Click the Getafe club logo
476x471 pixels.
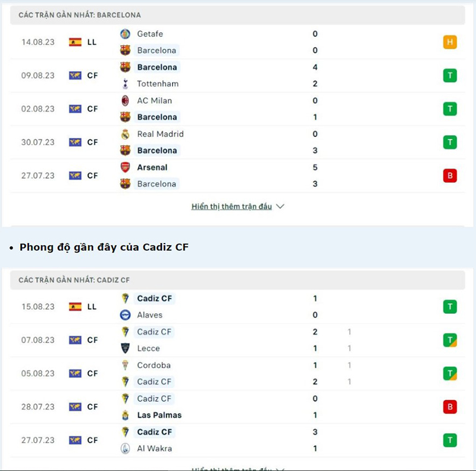pyautogui.click(x=125, y=34)
